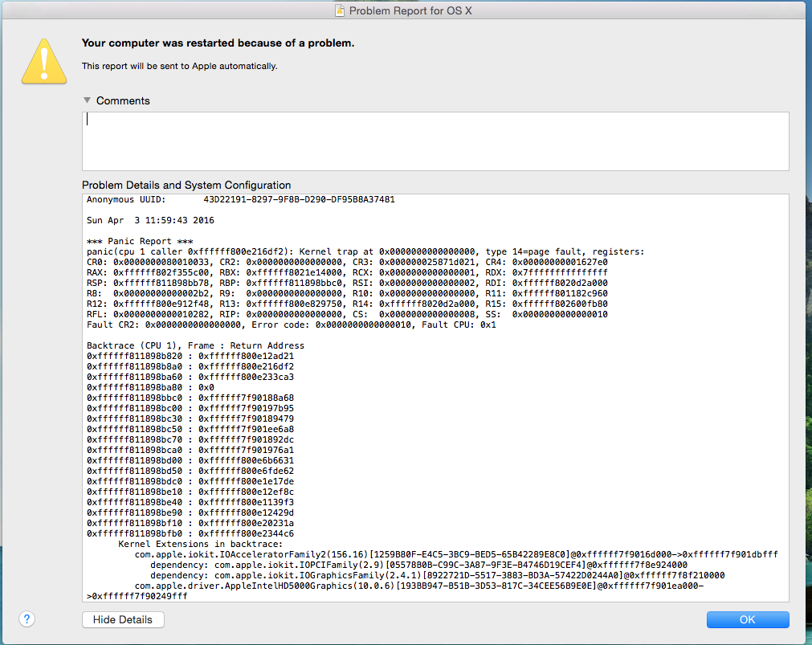
Task: Click document icon in window title bar
Action: coord(340,10)
